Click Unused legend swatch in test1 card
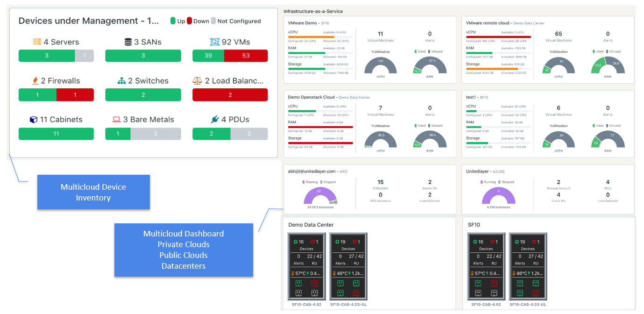Screen dimensions: 644x314 [x=607, y=126]
